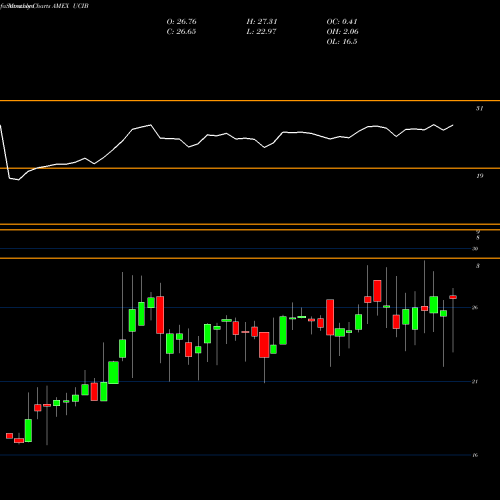Click the indicator axis label '19'
Screen dimensions: 500x500
click(479, 176)
